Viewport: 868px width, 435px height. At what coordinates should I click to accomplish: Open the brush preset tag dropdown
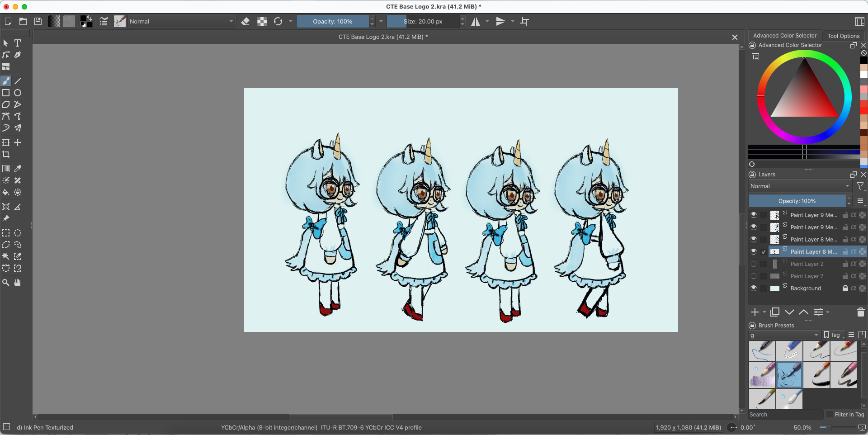pyautogui.click(x=784, y=335)
